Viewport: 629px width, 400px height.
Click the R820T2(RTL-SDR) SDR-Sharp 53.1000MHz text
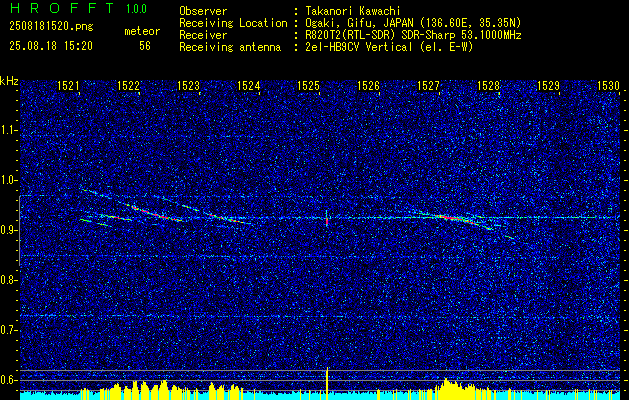[412, 35]
